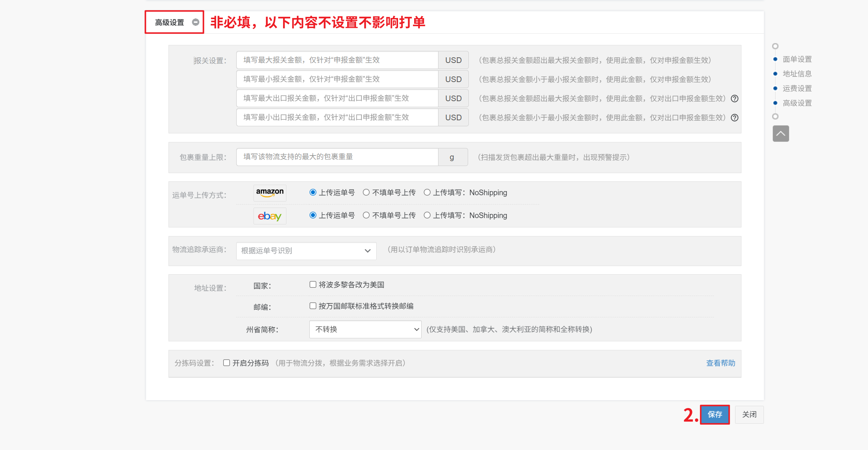Select 不填单号上传 for Amazon

pos(366,193)
